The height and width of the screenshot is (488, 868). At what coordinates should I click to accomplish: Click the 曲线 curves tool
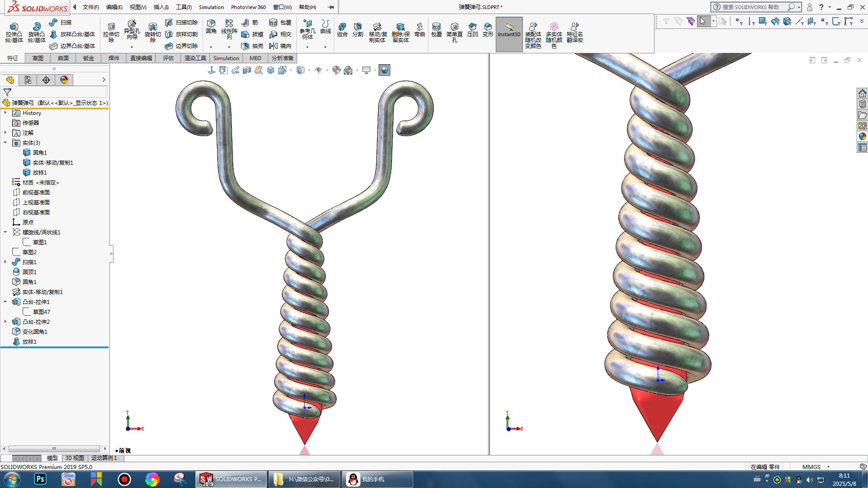point(326,27)
